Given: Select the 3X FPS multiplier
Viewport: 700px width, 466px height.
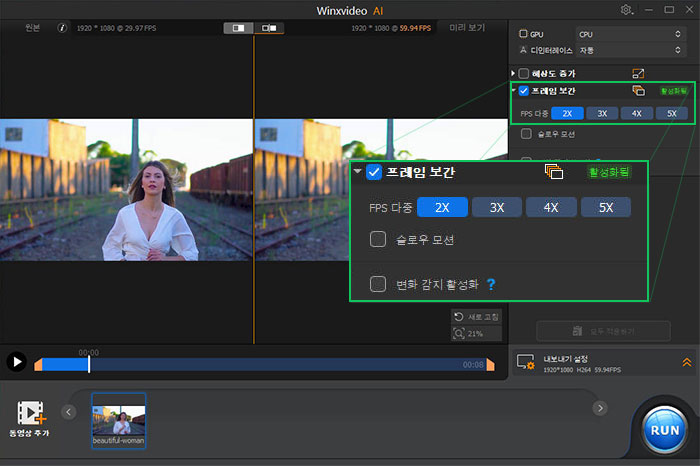Looking at the screenshot, I should click(x=602, y=113).
